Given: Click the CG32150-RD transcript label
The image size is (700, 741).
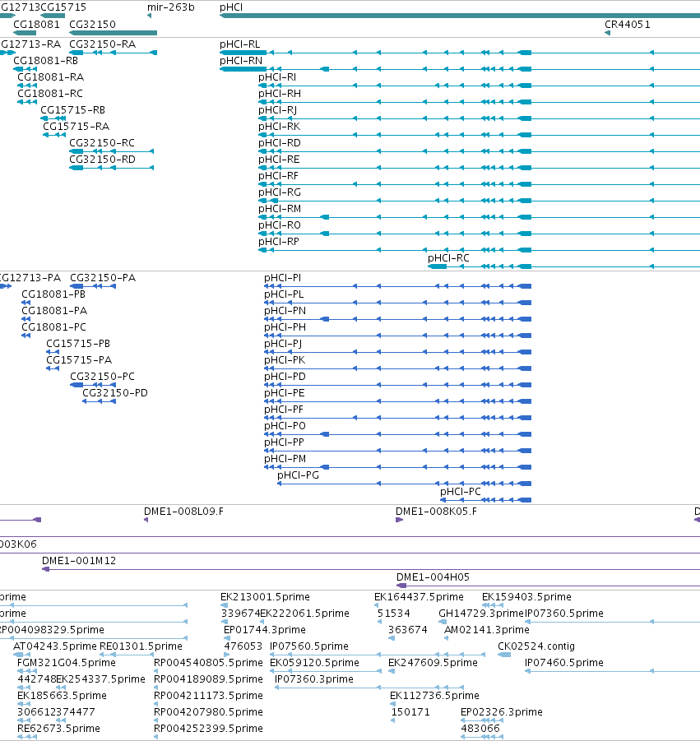Looking at the screenshot, I should [103, 160].
